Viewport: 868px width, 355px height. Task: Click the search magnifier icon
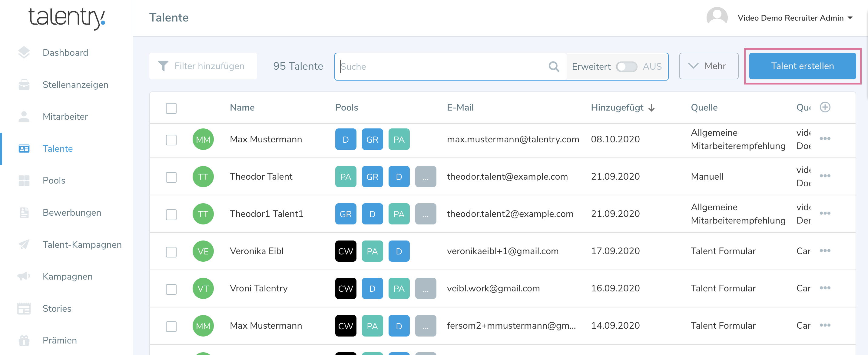tap(554, 66)
